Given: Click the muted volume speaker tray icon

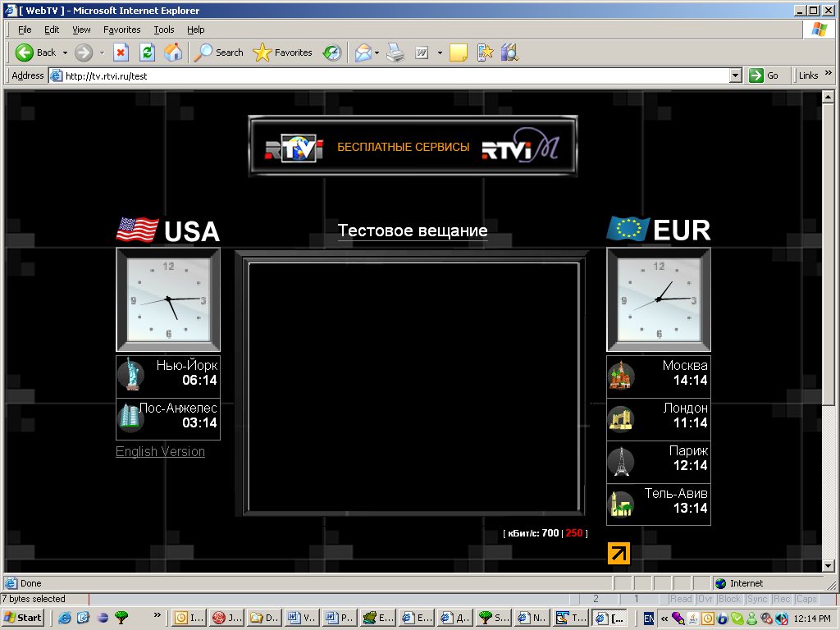Looking at the screenshot, I should click(782, 619).
